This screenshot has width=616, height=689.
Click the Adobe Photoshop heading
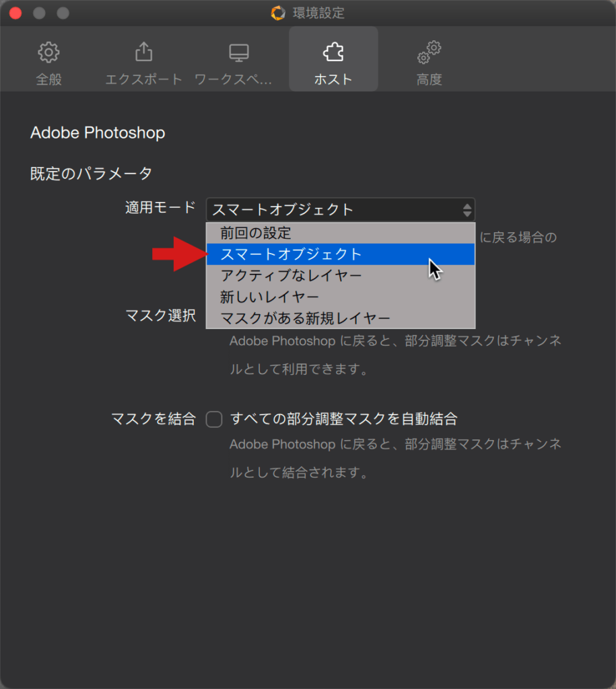pyautogui.click(x=98, y=133)
